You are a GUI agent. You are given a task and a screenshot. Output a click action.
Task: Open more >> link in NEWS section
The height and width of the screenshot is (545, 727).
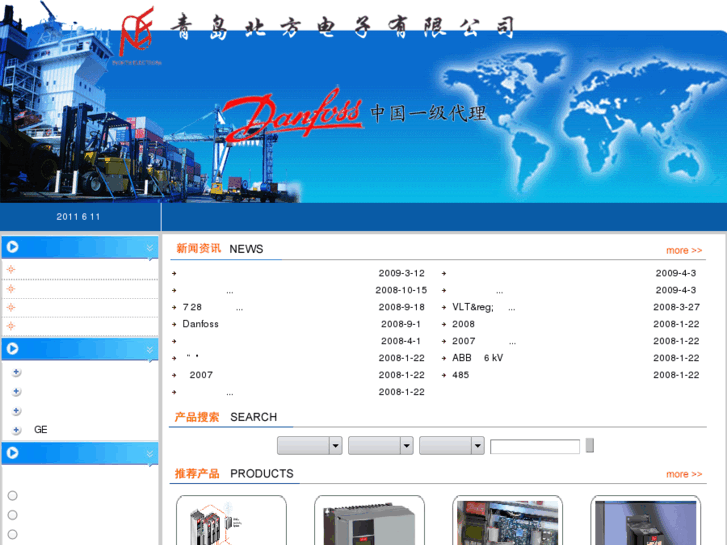click(x=684, y=250)
